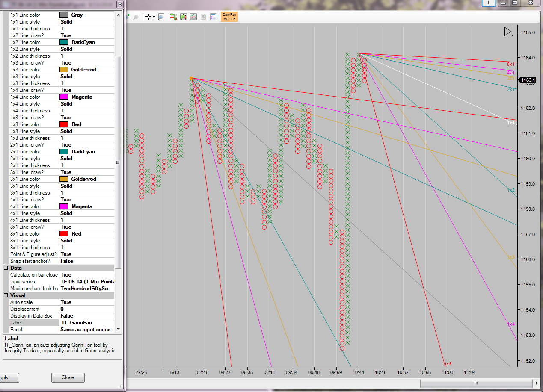Viewport: 543px width, 392px height.
Task: Open the Maximum bars look back value
Action: pyautogui.click(x=86, y=289)
